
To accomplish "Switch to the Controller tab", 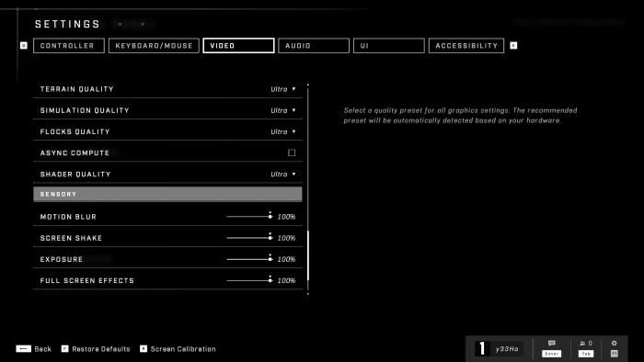I will point(69,46).
